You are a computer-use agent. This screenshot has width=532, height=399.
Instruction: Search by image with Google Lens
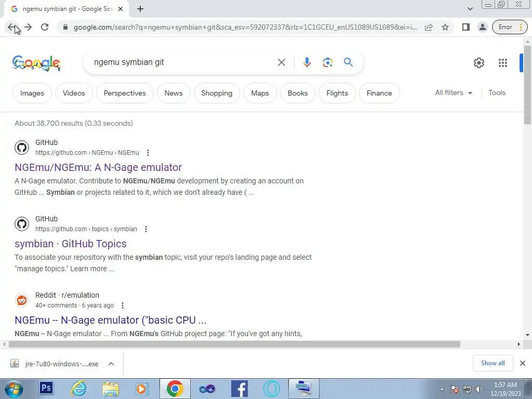[x=327, y=62]
